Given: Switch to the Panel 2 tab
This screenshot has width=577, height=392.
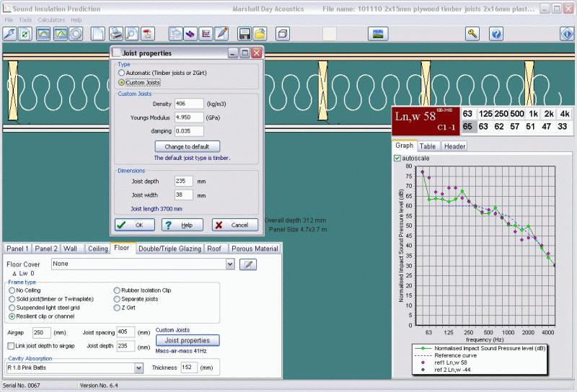Looking at the screenshot, I should tap(46, 249).
